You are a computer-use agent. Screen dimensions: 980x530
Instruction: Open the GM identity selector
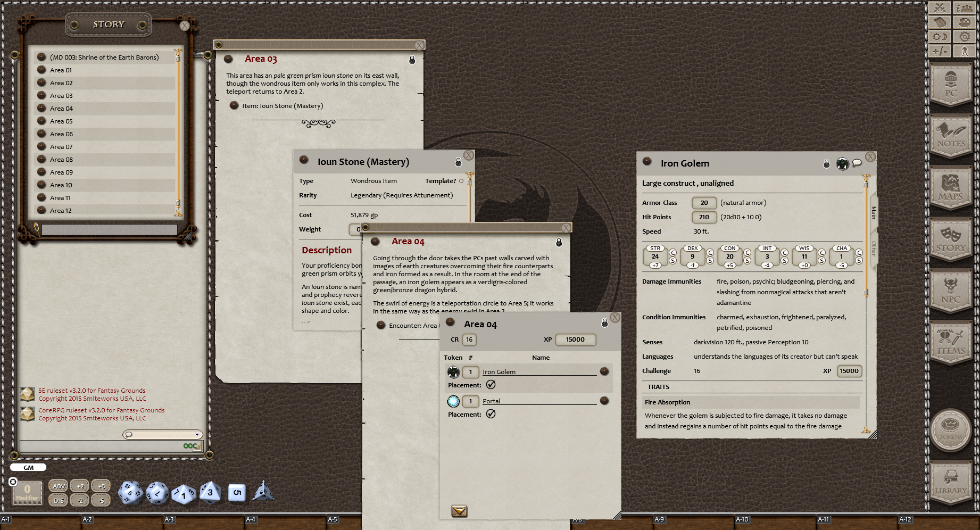coord(28,467)
